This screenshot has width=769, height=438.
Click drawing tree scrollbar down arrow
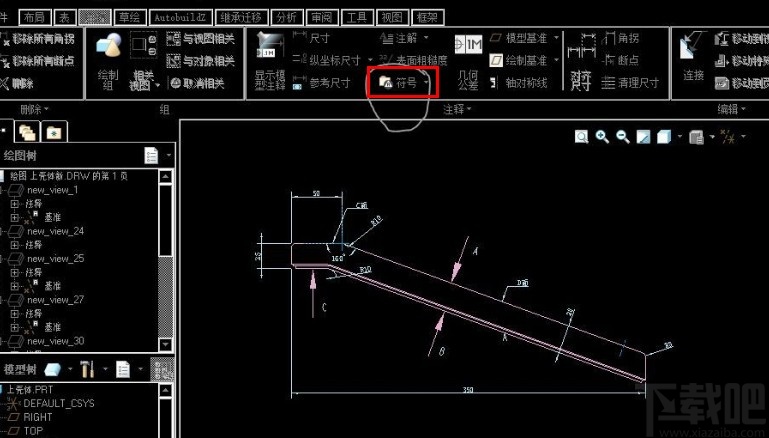pyautogui.click(x=165, y=344)
